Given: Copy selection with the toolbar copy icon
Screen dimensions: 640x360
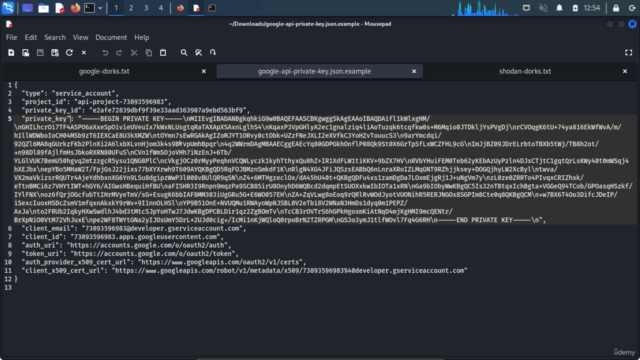Looking at the screenshot, I should coord(149,53).
